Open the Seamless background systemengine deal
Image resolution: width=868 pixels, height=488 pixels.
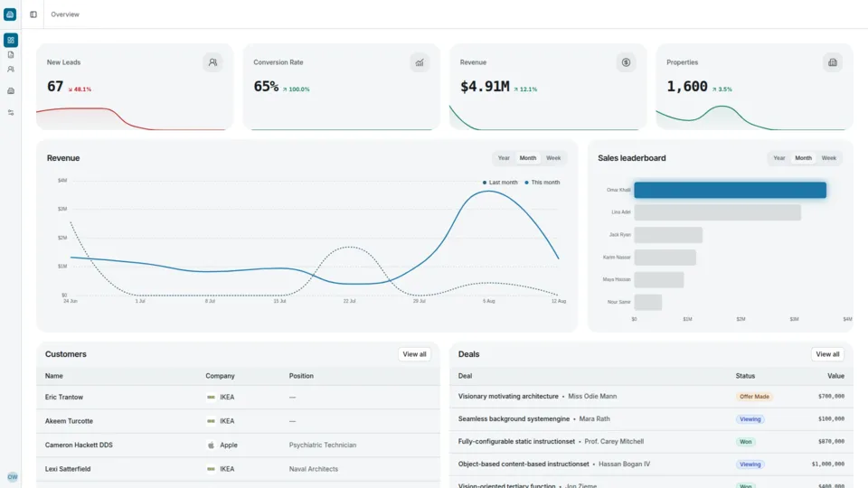tap(514, 418)
